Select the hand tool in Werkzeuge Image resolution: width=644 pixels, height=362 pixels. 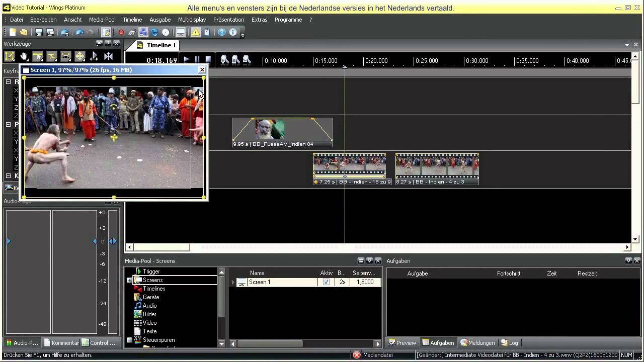click(23, 56)
